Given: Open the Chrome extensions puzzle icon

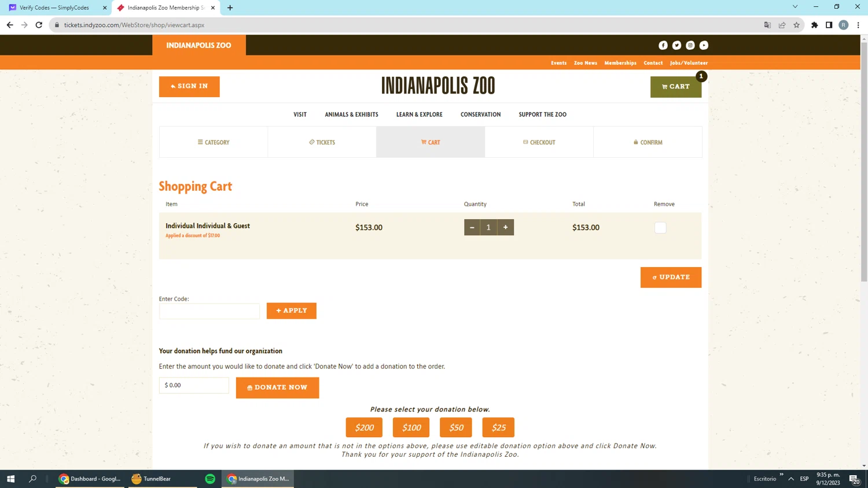Looking at the screenshot, I should click(815, 25).
